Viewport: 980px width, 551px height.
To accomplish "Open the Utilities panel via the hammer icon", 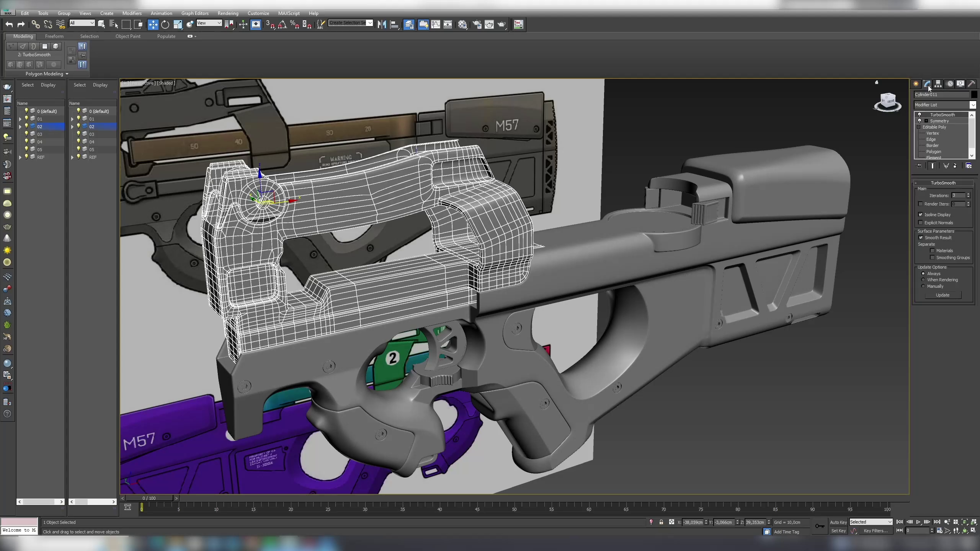I will pyautogui.click(x=972, y=84).
